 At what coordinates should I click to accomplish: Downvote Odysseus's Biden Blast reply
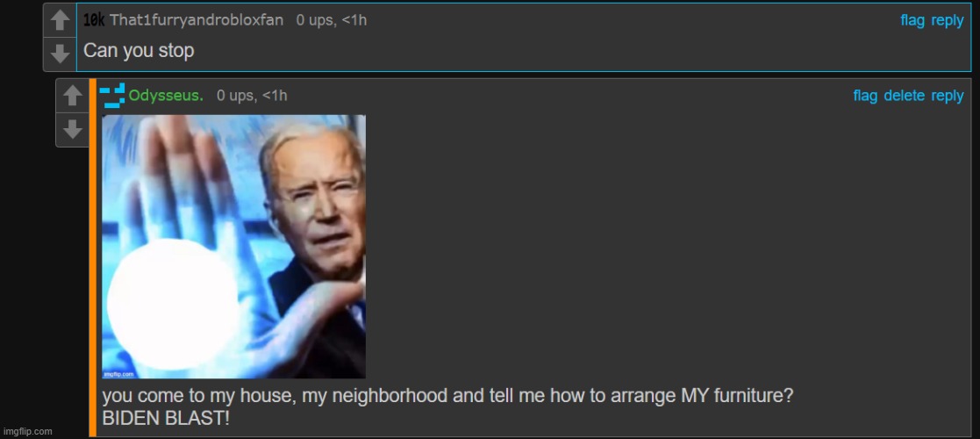pos(73,129)
